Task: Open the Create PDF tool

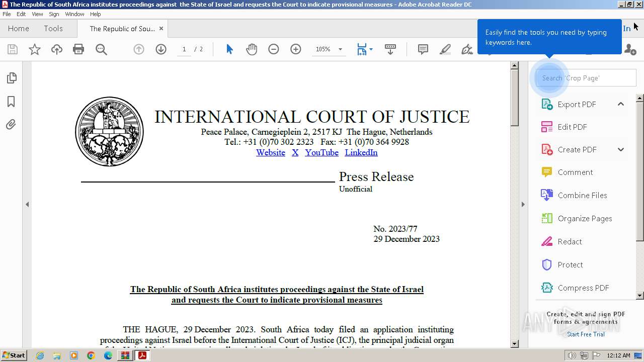Action: 569,149
